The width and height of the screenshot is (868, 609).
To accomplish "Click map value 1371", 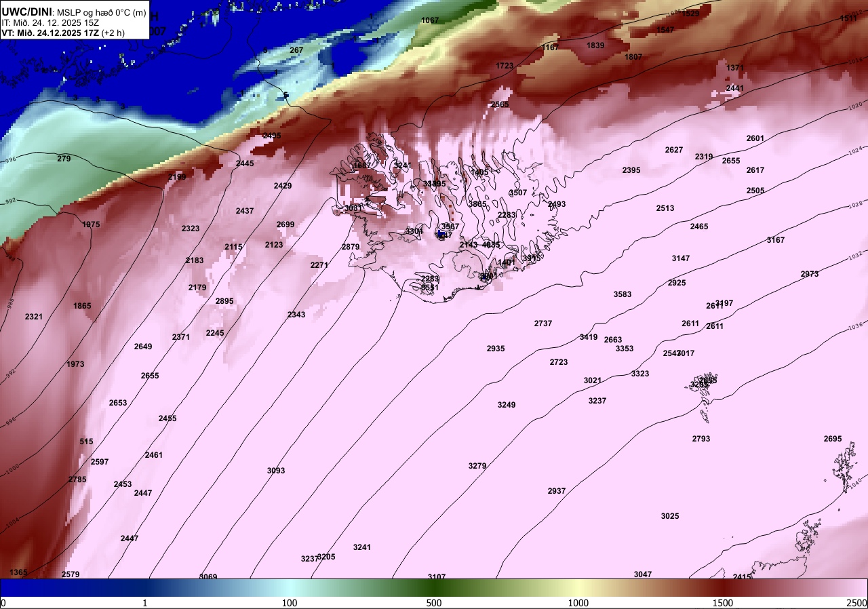I will tap(735, 68).
